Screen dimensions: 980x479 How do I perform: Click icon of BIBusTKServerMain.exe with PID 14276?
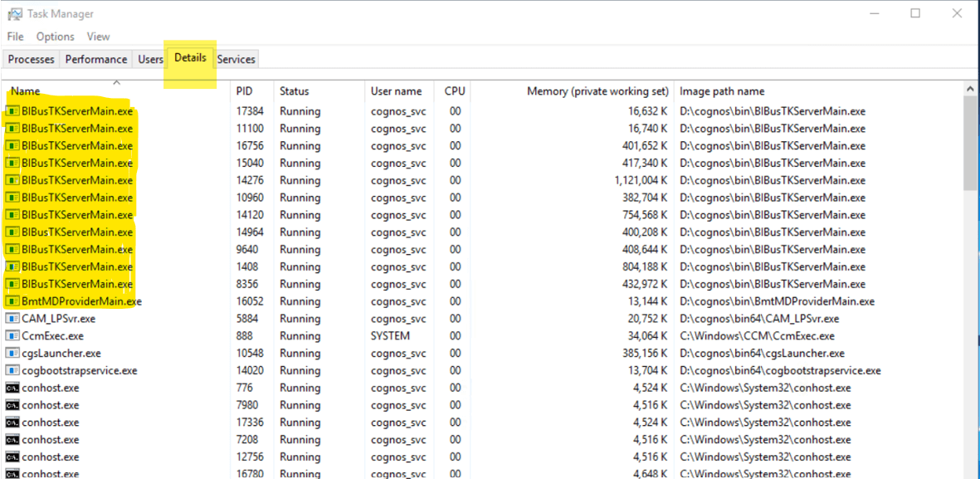click(12, 181)
